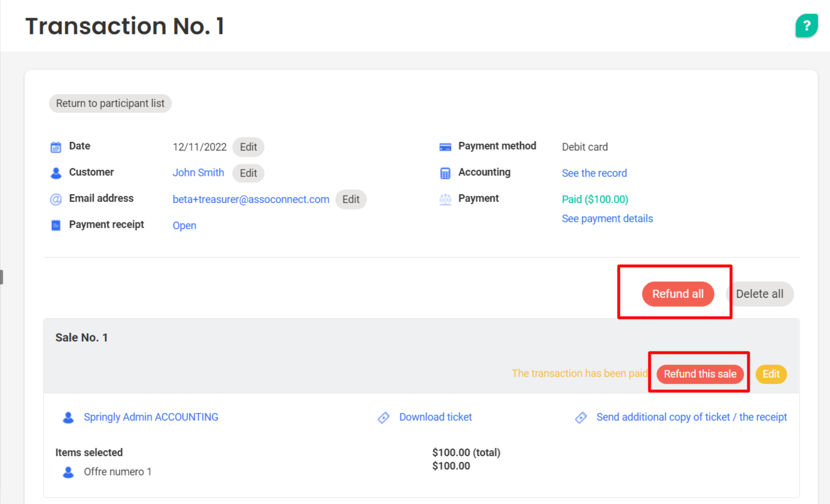This screenshot has height=504, width=830.
Task: Open the payment receipt link
Action: pos(184,225)
